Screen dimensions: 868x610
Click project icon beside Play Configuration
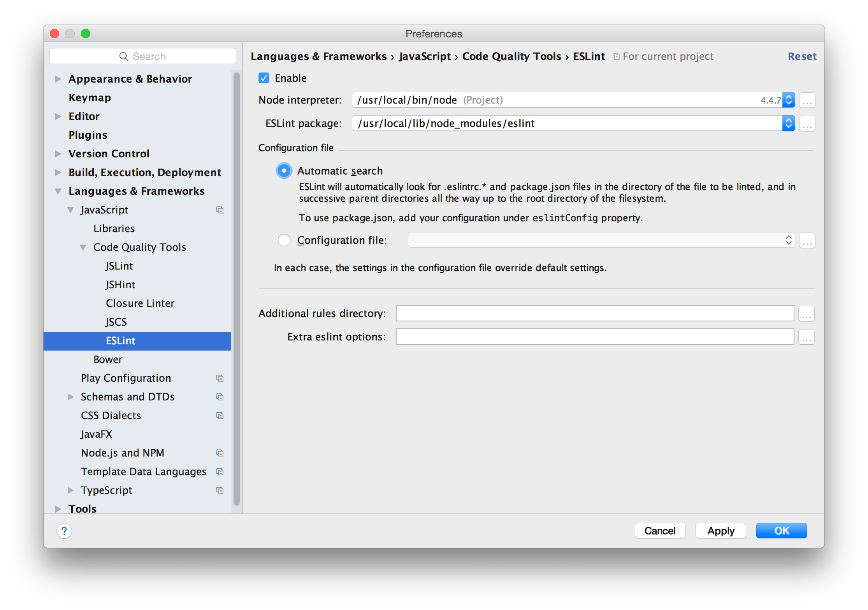(220, 378)
